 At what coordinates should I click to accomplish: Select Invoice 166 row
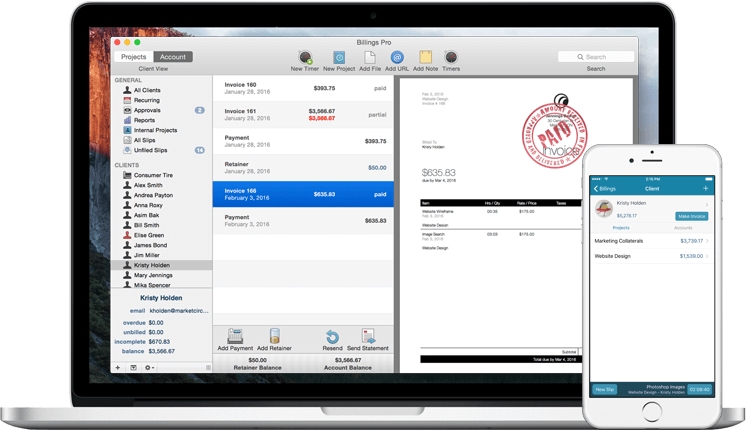pyautogui.click(x=303, y=194)
